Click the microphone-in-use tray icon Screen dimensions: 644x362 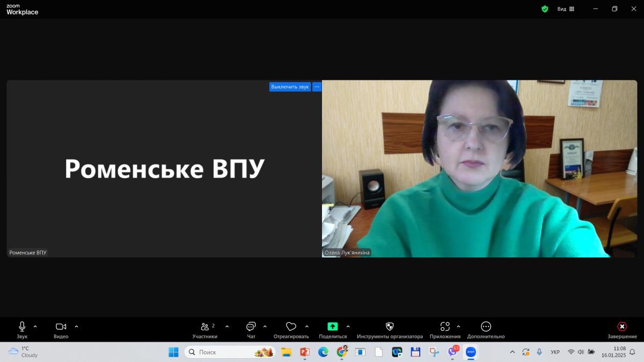pos(539,352)
